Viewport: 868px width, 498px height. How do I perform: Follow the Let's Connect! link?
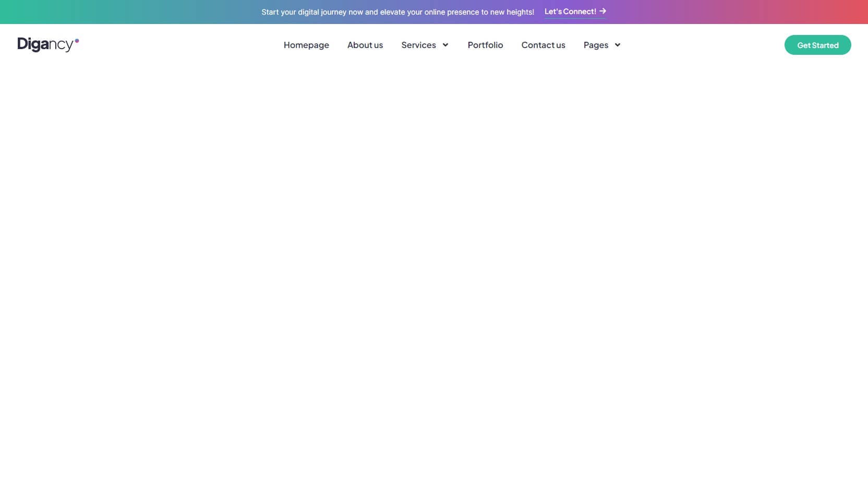point(570,11)
